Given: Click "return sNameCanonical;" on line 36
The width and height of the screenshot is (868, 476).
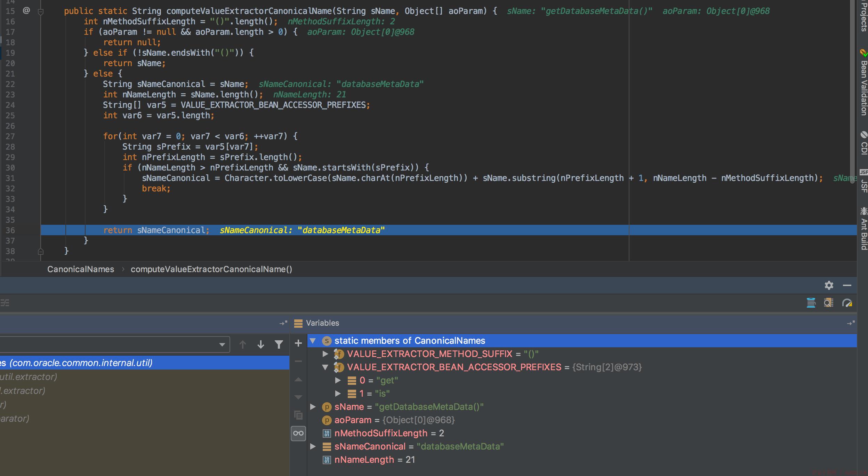Looking at the screenshot, I should coord(156,230).
